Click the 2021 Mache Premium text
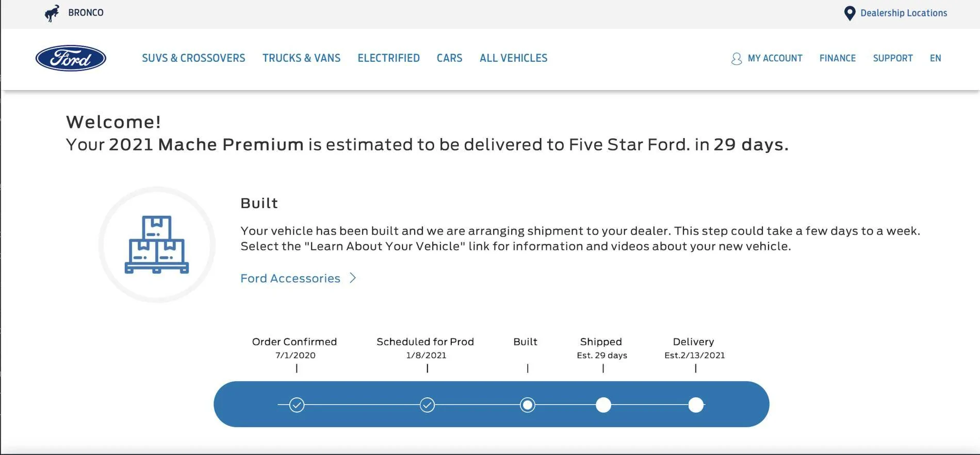This screenshot has height=455, width=980. [206, 145]
